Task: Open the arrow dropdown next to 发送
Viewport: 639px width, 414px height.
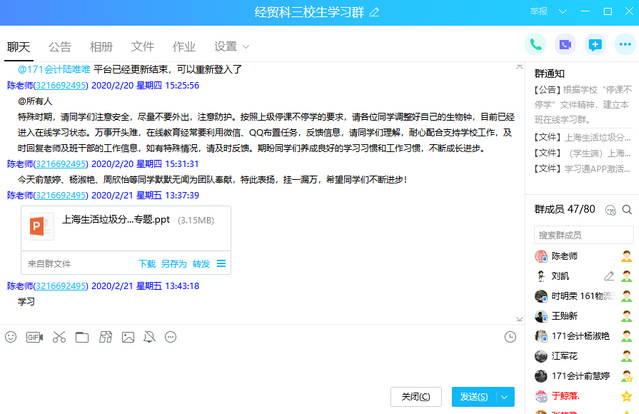Action: 505,397
